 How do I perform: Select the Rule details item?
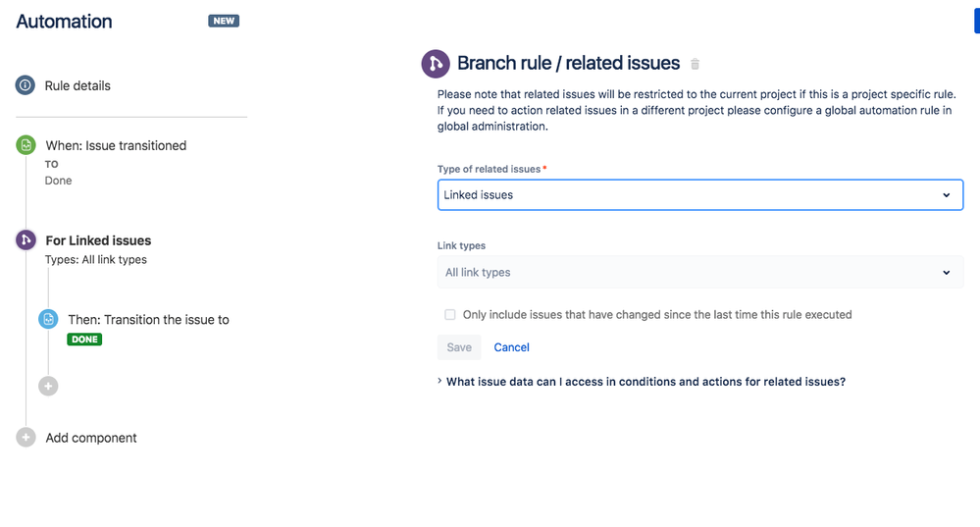(77, 85)
